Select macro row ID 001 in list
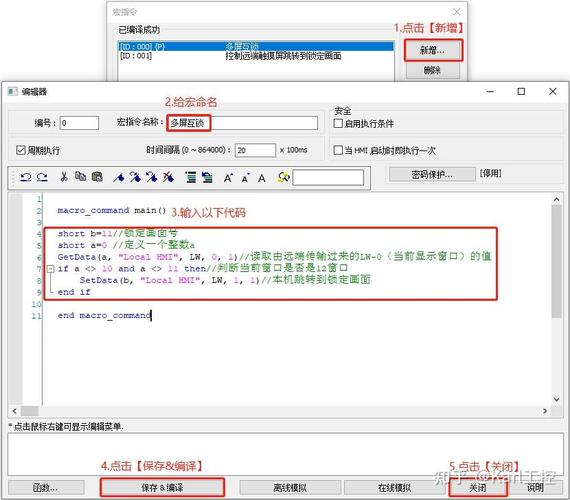This screenshot has width=570, height=500. tap(256, 56)
